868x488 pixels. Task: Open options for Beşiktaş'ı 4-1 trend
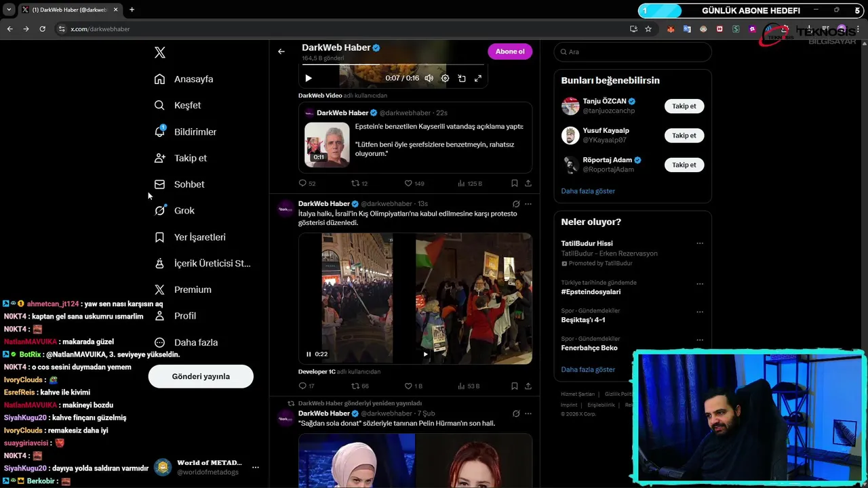[700, 312]
